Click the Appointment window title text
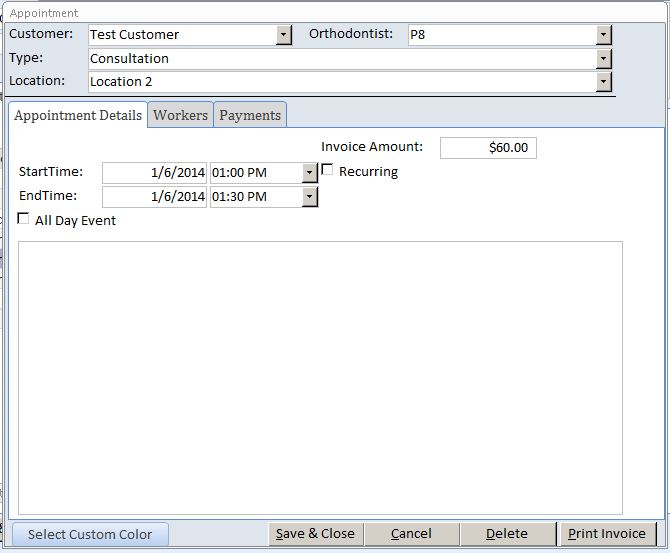Screen dimensions: 670x553 click(x=44, y=13)
